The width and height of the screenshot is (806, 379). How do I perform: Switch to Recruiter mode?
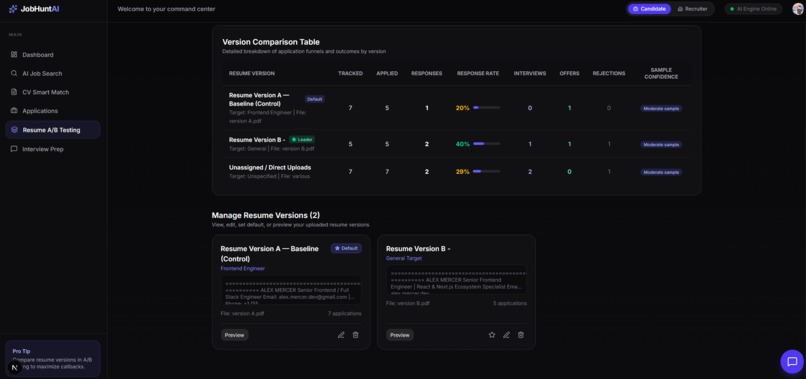(692, 9)
